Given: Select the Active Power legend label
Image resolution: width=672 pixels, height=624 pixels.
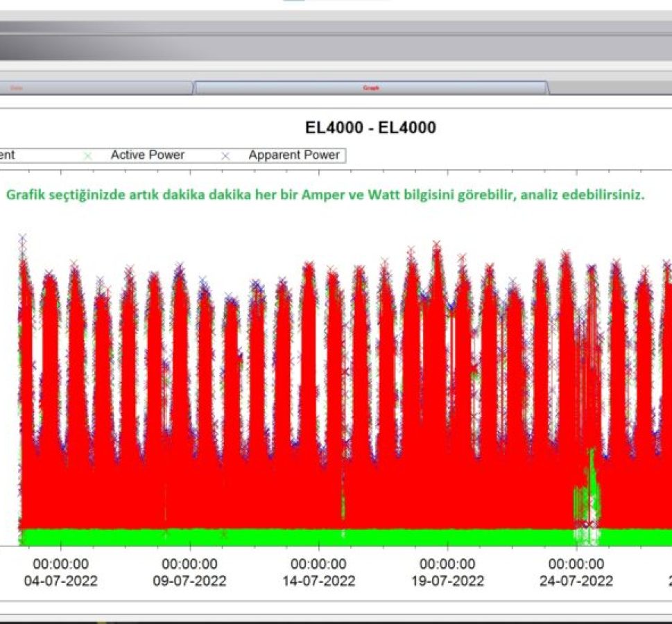Looking at the screenshot, I should [x=147, y=155].
